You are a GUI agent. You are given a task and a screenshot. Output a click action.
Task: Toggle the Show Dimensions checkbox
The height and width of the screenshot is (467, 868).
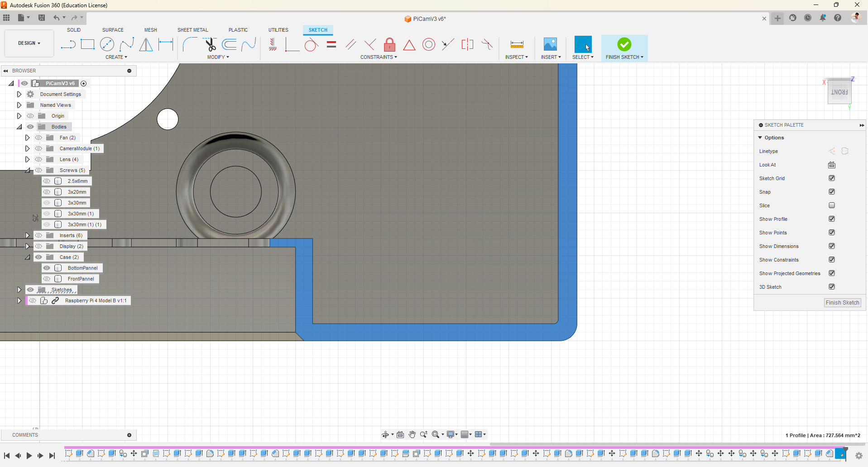(x=832, y=246)
